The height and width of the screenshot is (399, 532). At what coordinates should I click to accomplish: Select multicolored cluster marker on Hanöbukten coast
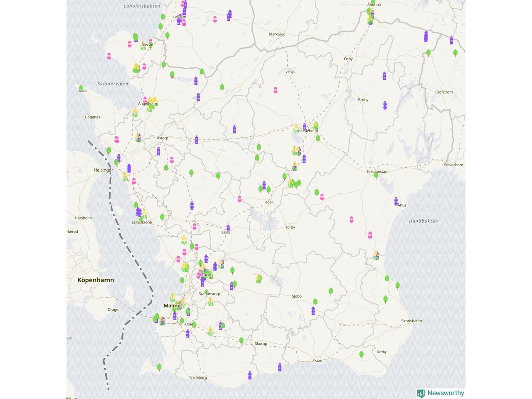point(376,255)
